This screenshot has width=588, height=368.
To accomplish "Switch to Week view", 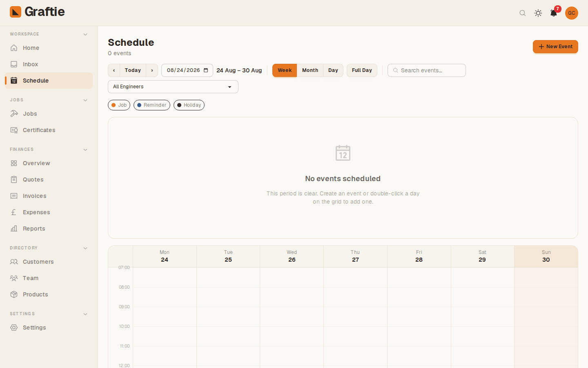I will click(285, 70).
